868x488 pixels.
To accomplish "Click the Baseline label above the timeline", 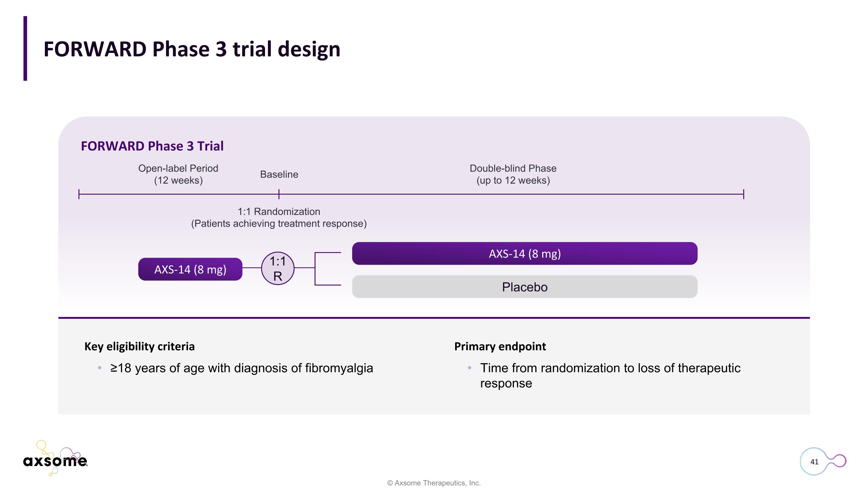I will pyautogui.click(x=279, y=174).
